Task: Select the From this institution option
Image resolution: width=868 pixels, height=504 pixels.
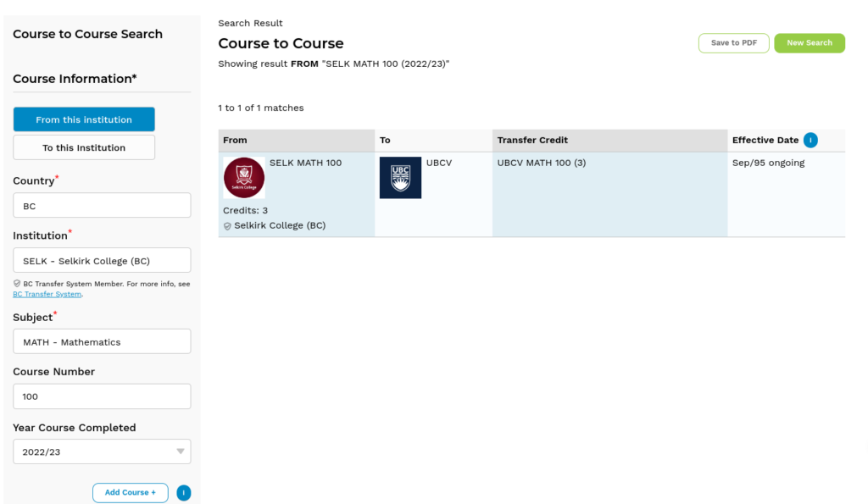Action: tap(84, 119)
